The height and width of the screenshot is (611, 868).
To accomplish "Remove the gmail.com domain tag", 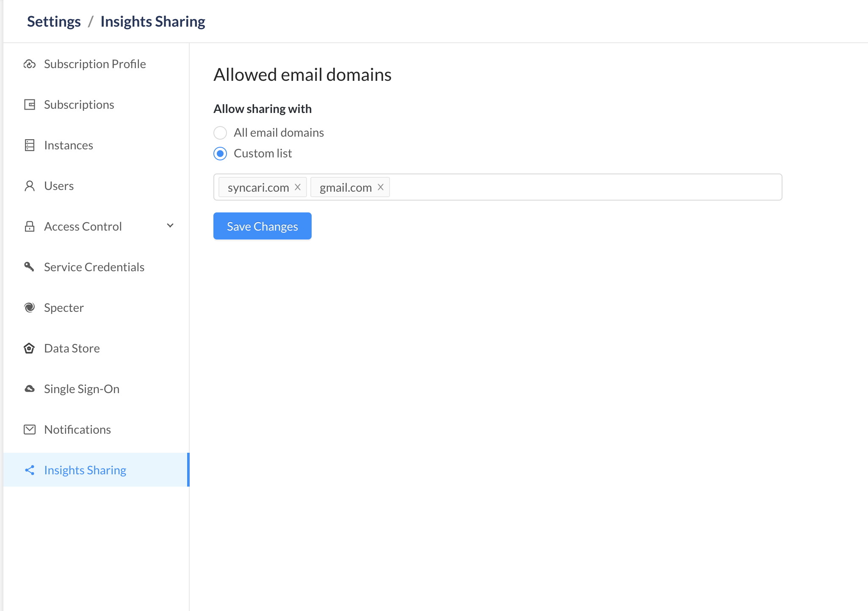I will pyautogui.click(x=381, y=187).
